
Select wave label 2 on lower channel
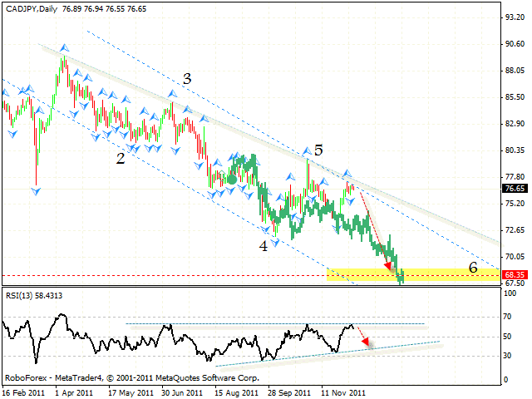click(121, 158)
